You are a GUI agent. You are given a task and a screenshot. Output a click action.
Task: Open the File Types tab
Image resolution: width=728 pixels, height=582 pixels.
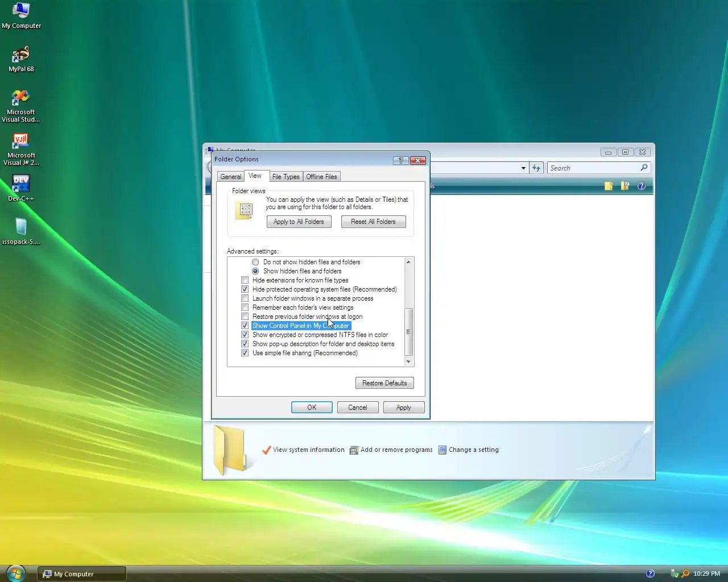coord(286,177)
